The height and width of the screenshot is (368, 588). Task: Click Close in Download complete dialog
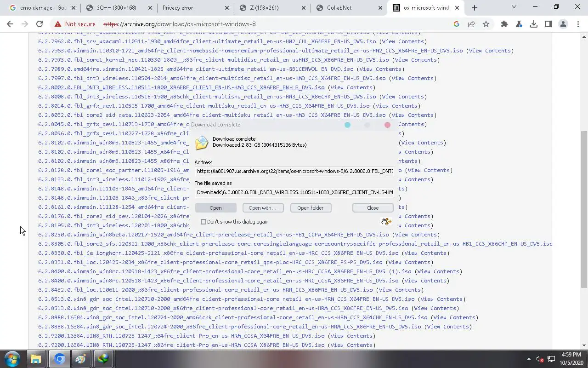click(x=373, y=208)
